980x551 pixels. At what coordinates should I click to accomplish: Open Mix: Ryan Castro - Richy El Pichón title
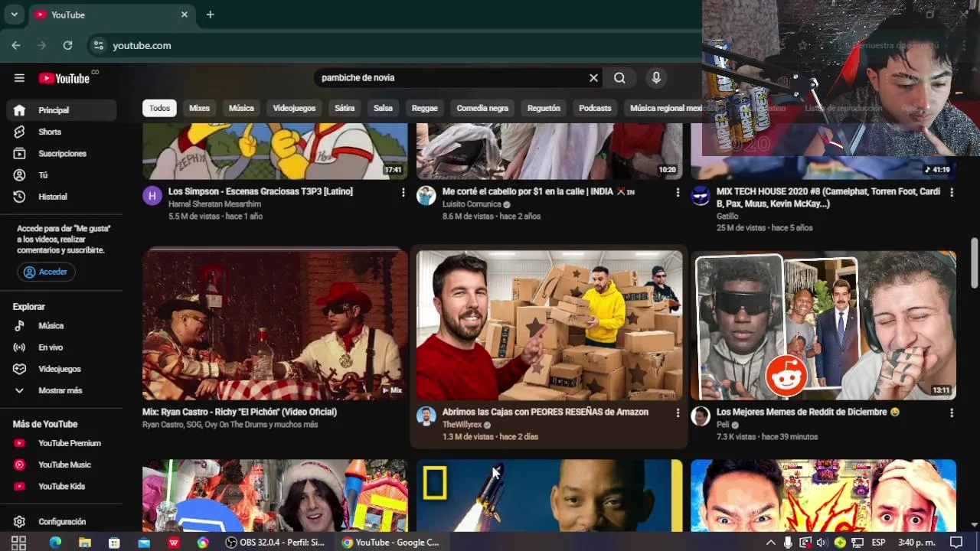(240, 412)
